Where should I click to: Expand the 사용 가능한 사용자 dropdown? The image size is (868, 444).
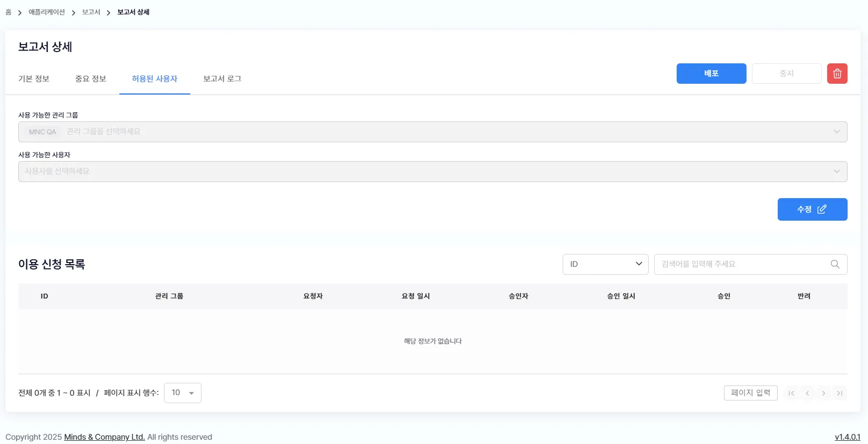[836, 172]
